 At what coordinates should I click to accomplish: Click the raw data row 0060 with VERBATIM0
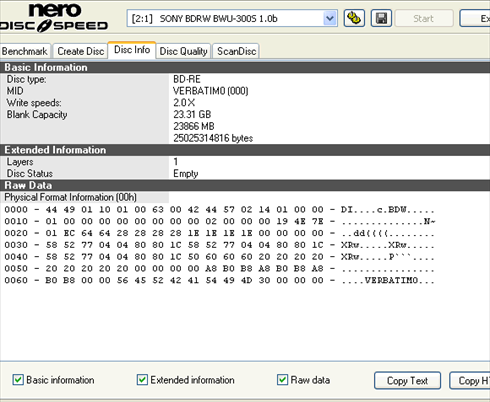click(219, 280)
